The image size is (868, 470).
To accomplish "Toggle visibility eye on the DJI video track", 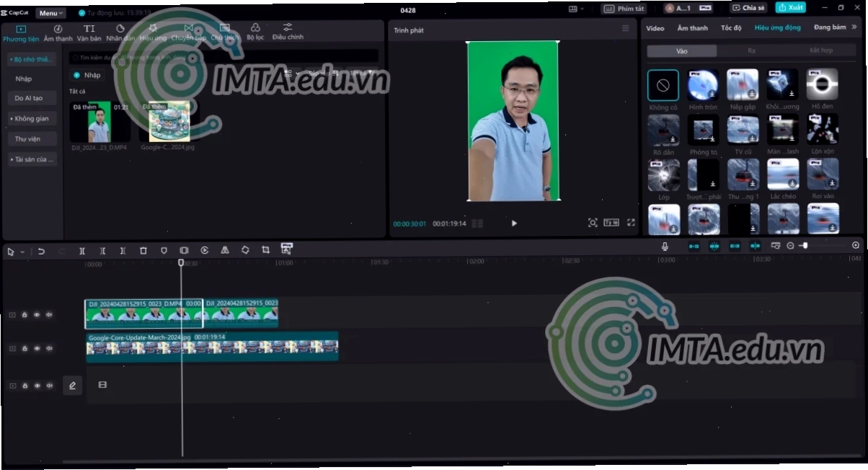I will tap(37, 315).
